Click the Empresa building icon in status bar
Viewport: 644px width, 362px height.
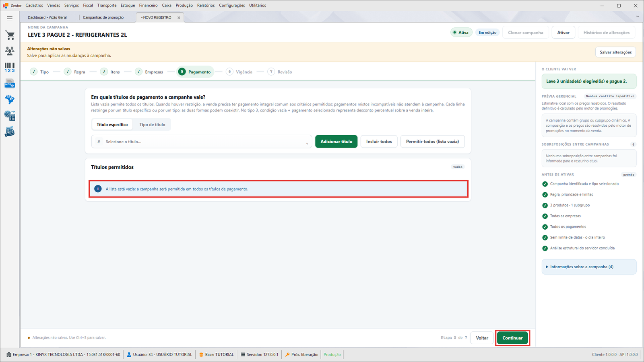9,355
